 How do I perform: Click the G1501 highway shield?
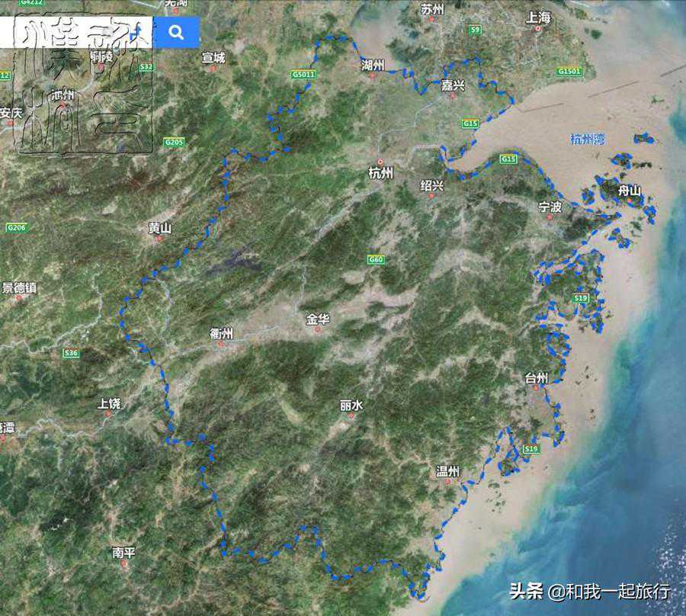[569, 71]
